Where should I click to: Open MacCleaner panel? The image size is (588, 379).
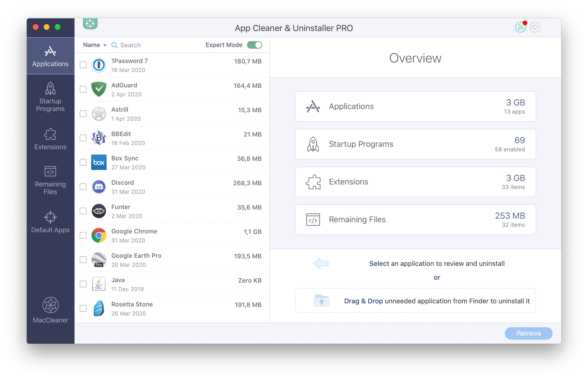coord(51,308)
